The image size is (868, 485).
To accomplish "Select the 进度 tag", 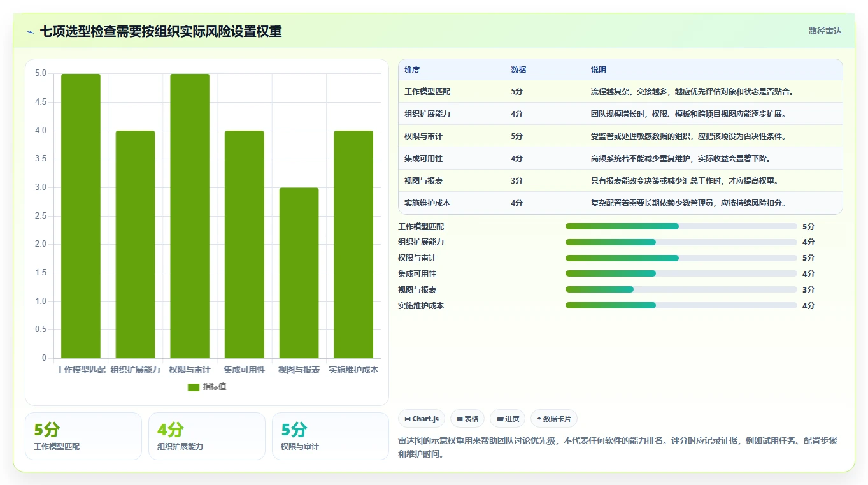I will click(x=508, y=419).
